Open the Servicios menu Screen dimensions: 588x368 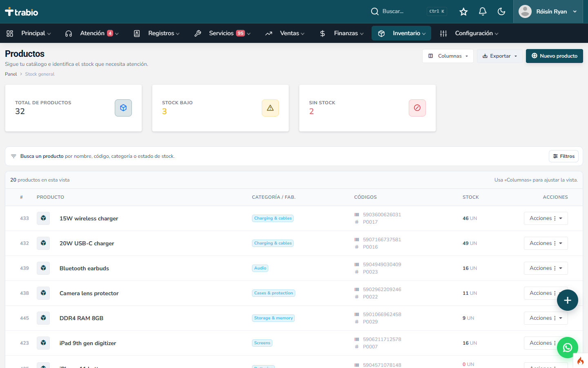point(223,33)
